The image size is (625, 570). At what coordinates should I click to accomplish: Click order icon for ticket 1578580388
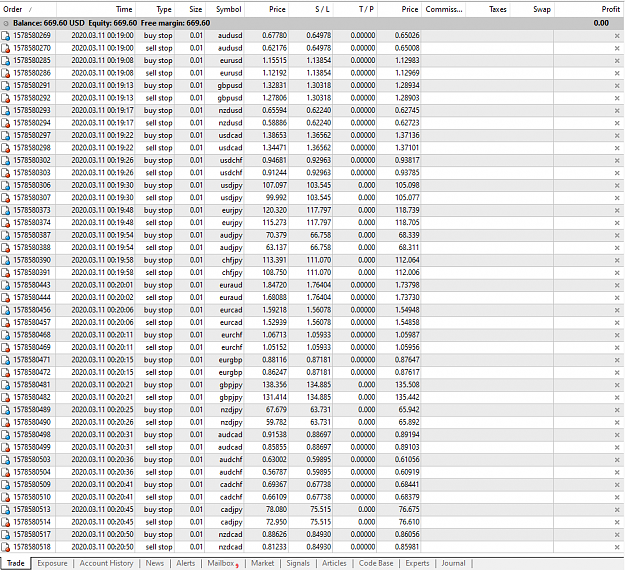pyautogui.click(x=6, y=248)
